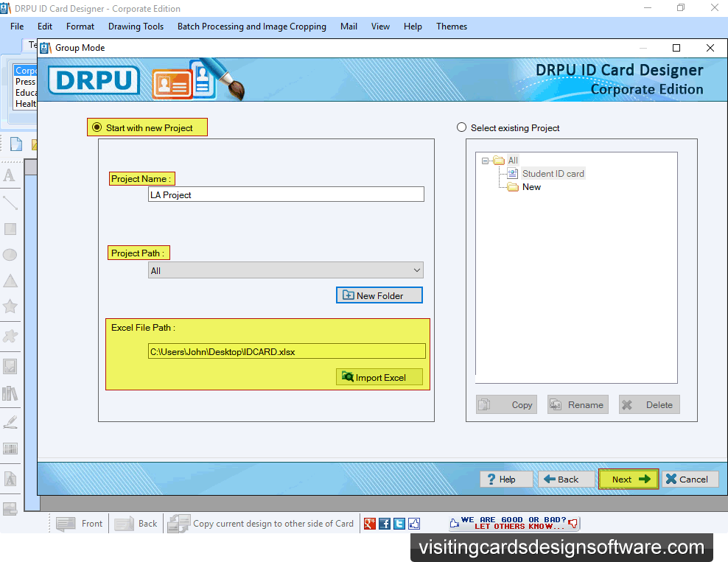Select Healthcare category in background list

click(x=25, y=104)
